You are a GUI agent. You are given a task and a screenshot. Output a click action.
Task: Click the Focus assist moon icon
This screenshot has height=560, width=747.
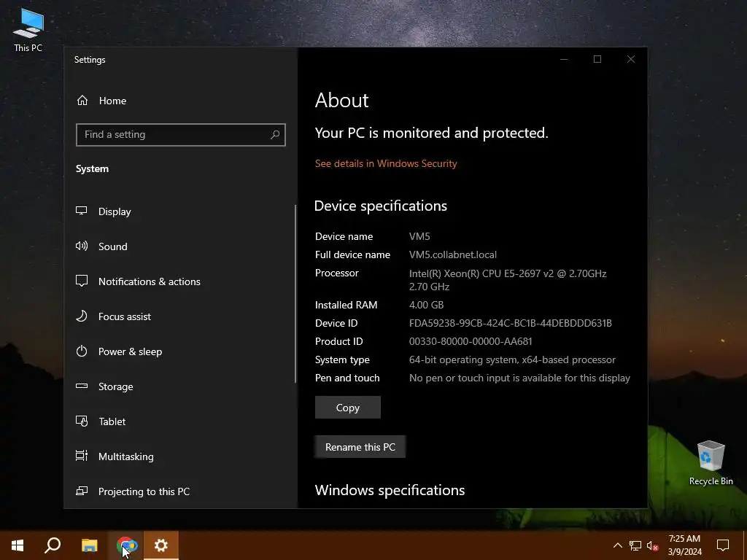(x=82, y=316)
